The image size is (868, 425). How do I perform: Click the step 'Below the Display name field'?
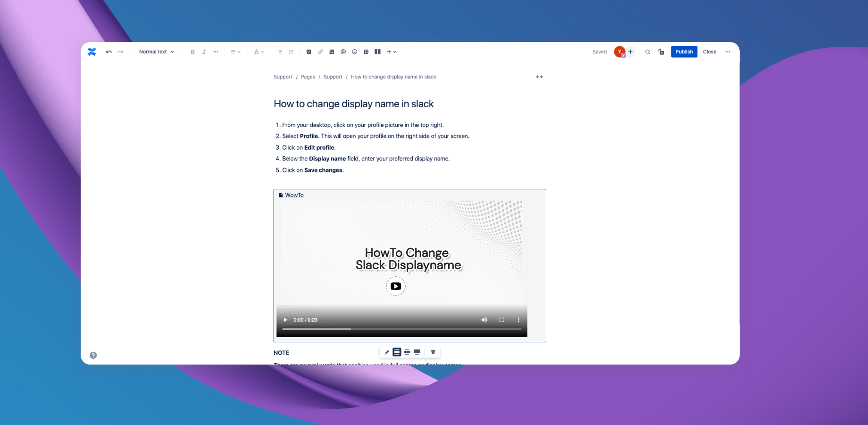click(366, 159)
